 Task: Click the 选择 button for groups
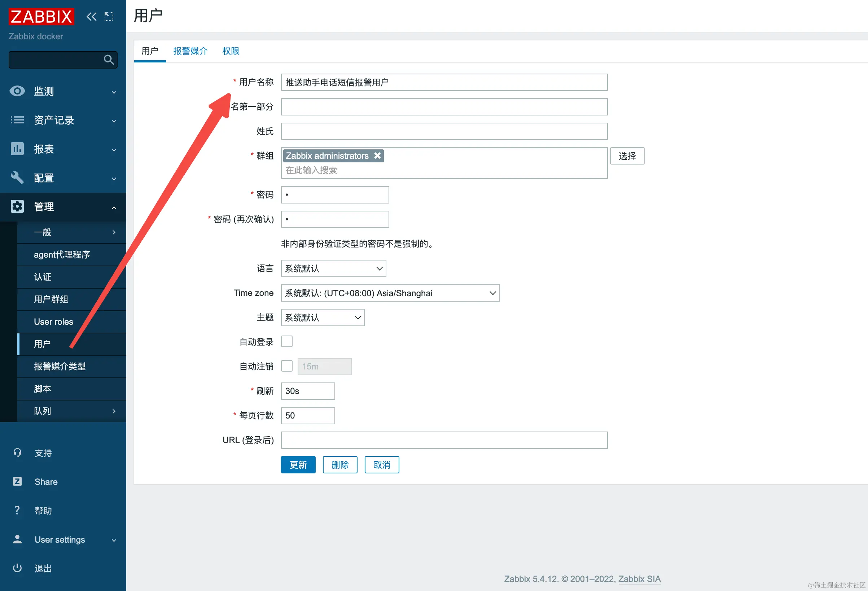pos(627,156)
